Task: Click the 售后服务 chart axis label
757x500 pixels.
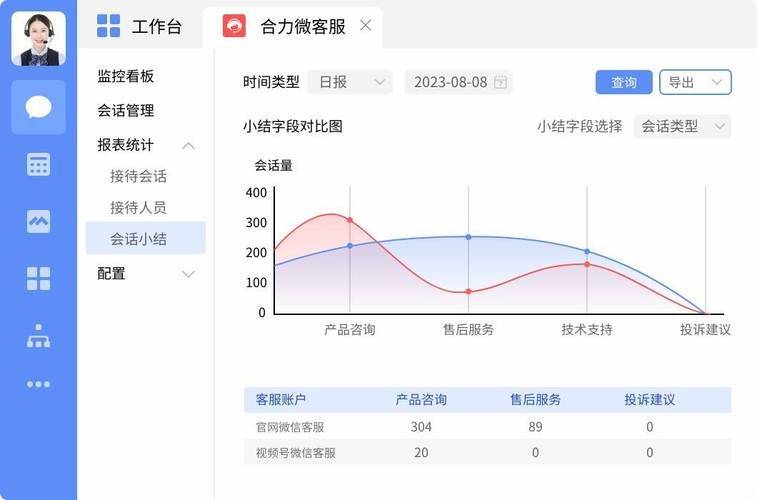Action: coord(468,330)
